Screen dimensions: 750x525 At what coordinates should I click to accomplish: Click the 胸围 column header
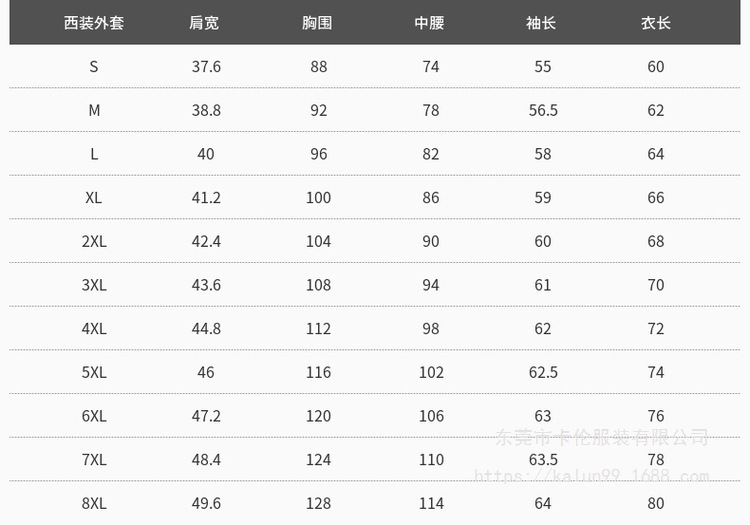[x=318, y=23]
